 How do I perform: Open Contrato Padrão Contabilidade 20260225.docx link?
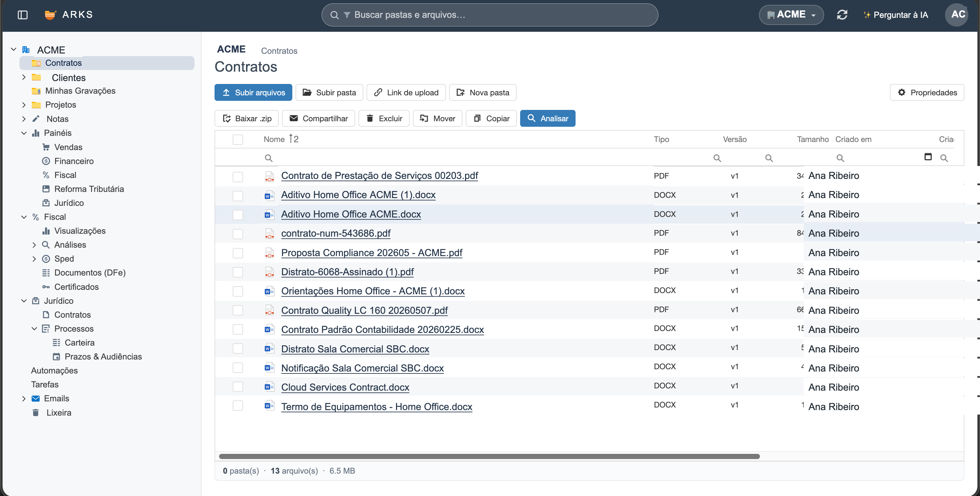[382, 330]
